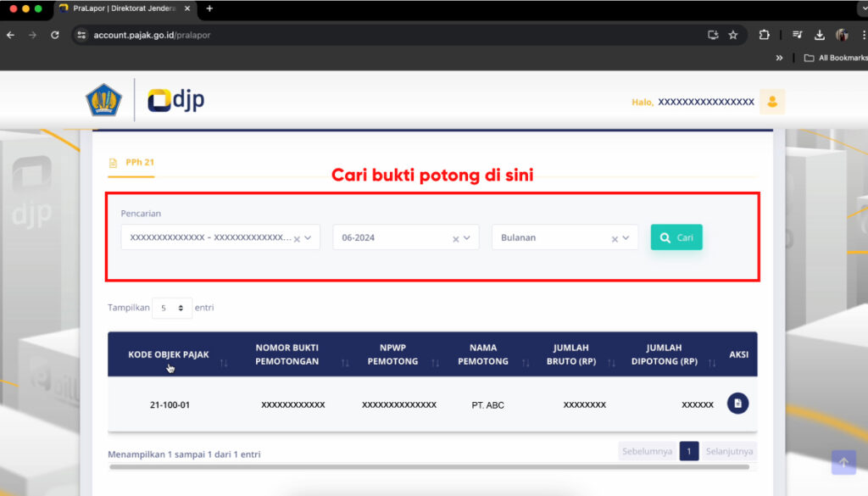This screenshot has height=496, width=868.
Task: Click the Cari search button
Action: pos(676,237)
